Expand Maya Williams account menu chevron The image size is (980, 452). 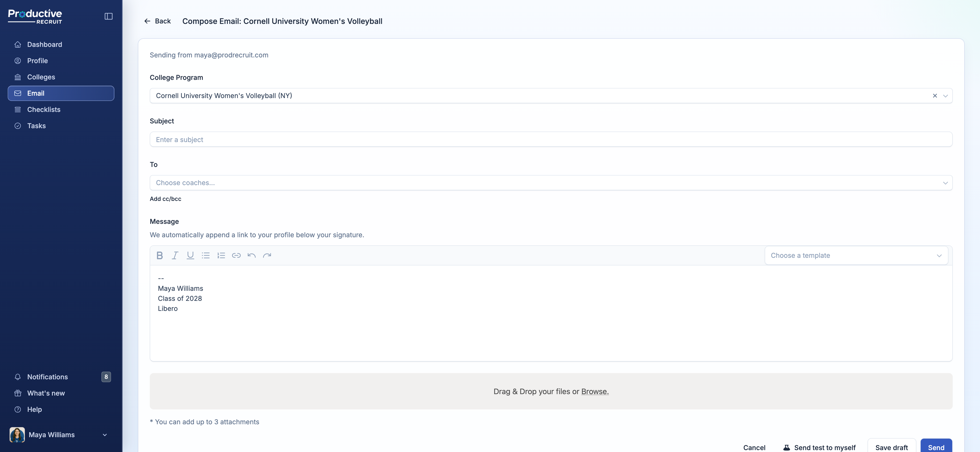[x=105, y=435]
